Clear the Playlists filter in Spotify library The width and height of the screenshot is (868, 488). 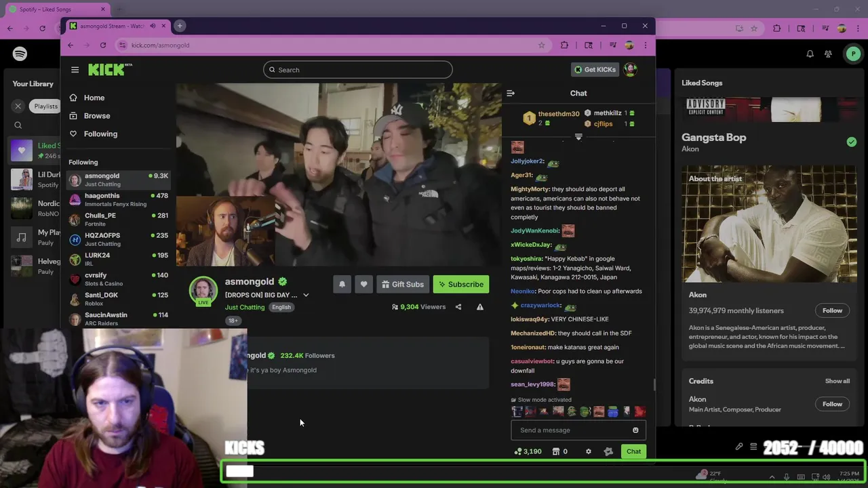tap(18, 106)
